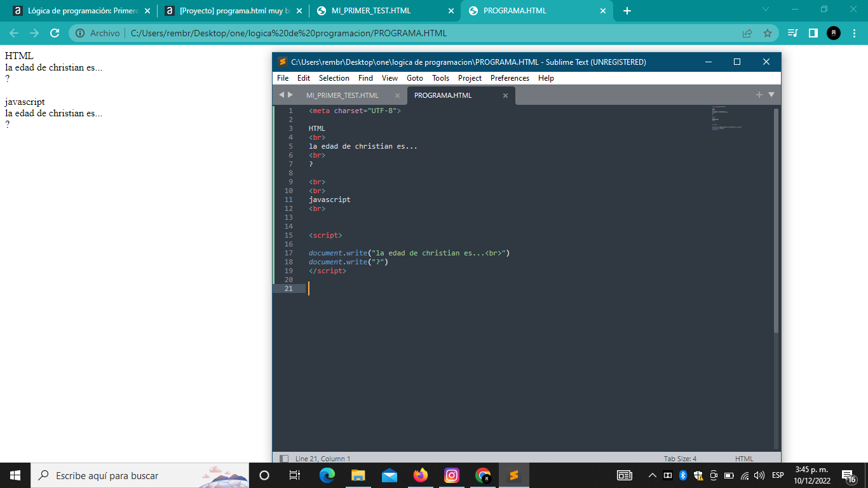868x488 pixels.
Task: Open Chrome tab search chevron
Action: tap(765, 10)
